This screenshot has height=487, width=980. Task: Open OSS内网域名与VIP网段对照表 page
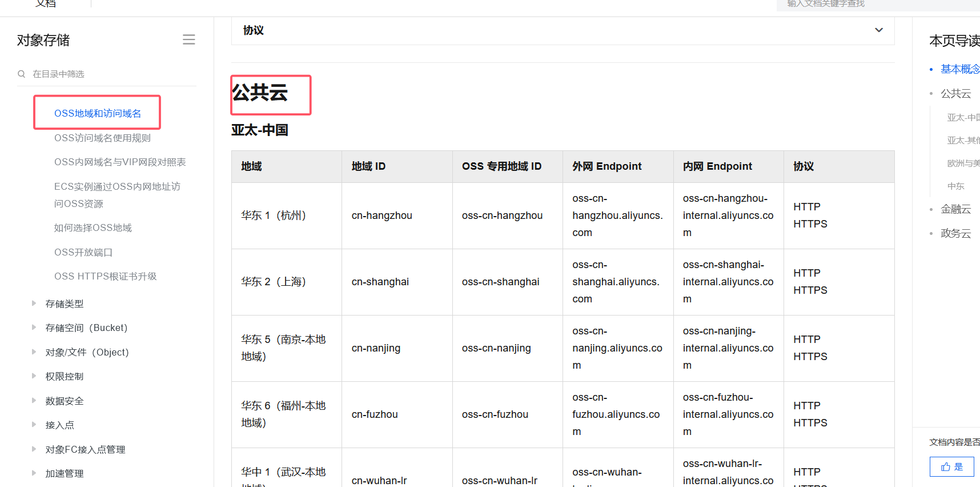120,162
